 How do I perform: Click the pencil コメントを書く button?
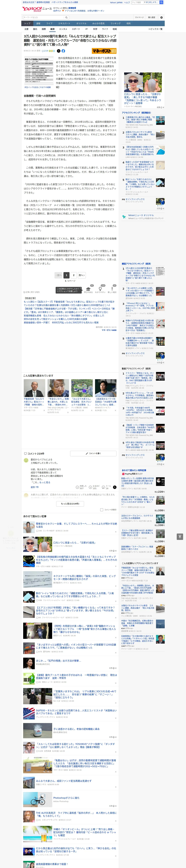click(93, 454)
